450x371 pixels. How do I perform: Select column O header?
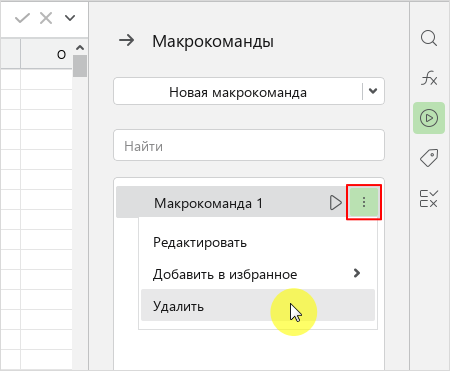[x=47, y=54]
